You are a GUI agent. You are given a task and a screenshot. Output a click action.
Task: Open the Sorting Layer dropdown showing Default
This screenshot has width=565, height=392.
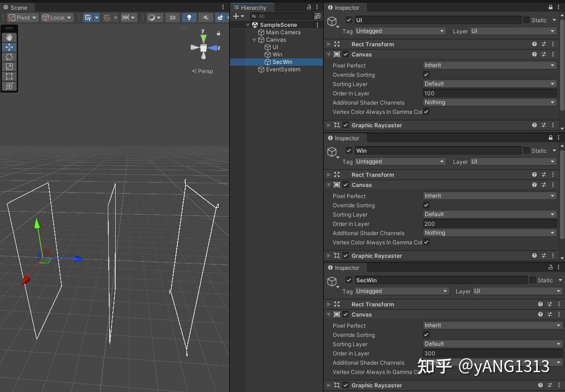click(x=490, y=83)
